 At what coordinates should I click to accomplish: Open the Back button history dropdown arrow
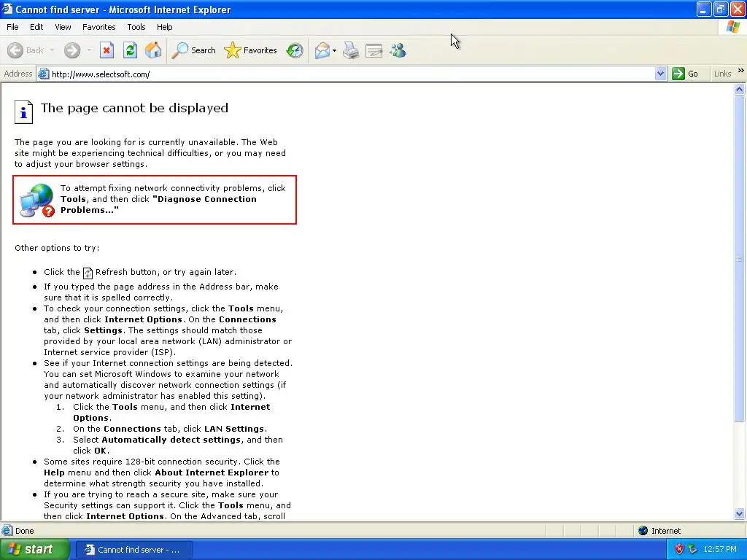tap(52, 50)
